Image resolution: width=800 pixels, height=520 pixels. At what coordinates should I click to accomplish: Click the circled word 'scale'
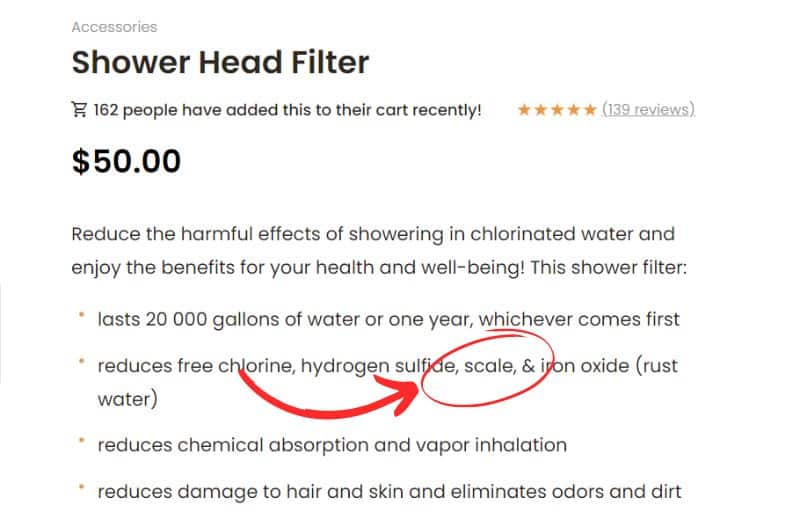(x=488, y=366)
